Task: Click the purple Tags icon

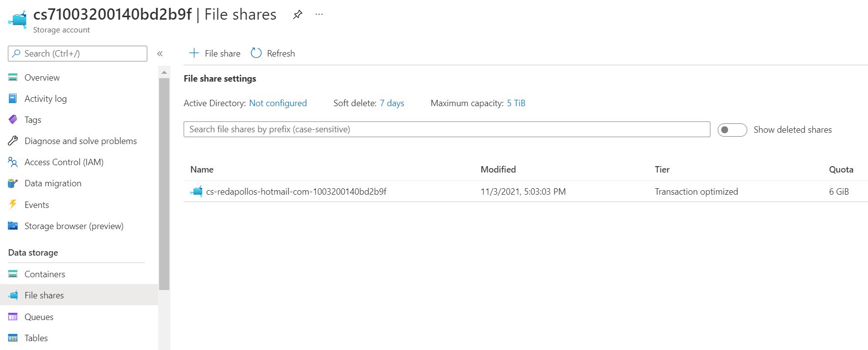Action: click(x=13, y=120)
